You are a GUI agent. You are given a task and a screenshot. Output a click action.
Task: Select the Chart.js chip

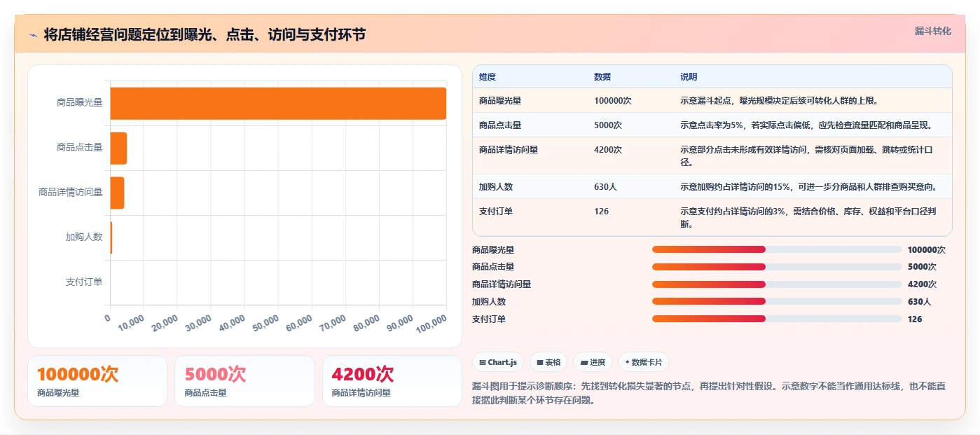pyautogui.click(x=498, y=362)
